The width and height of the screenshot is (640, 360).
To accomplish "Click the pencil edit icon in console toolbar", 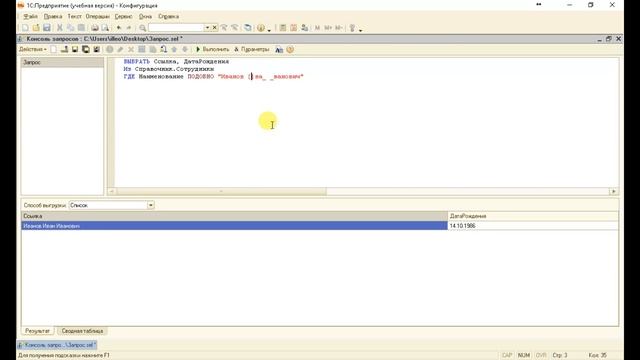I will [120, 49].
